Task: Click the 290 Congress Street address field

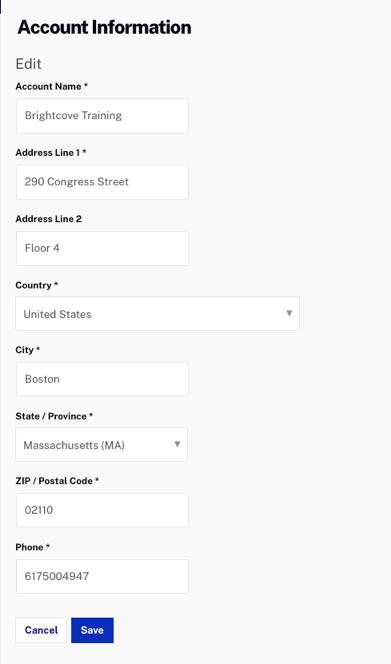Action: [102, 182]
